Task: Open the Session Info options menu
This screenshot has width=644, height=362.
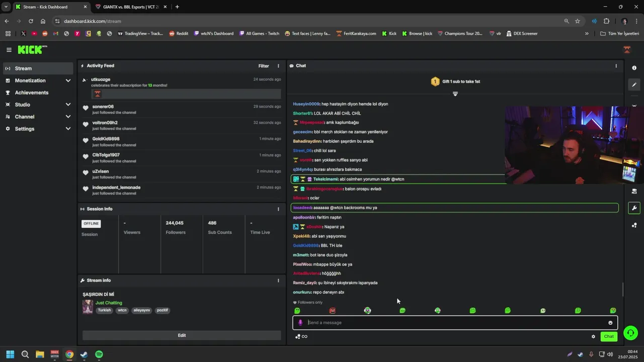Action: click(x=278, y=209)
